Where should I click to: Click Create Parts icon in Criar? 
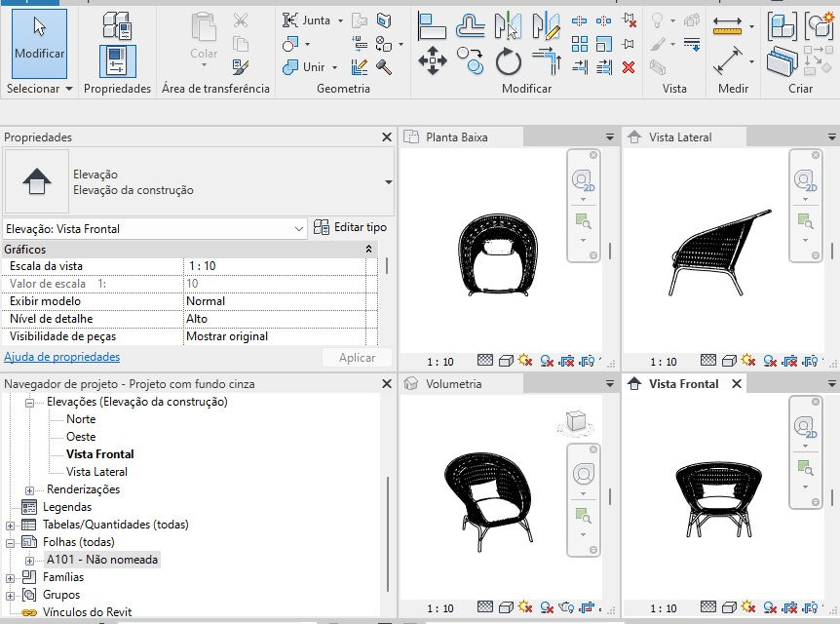[782, 60]
